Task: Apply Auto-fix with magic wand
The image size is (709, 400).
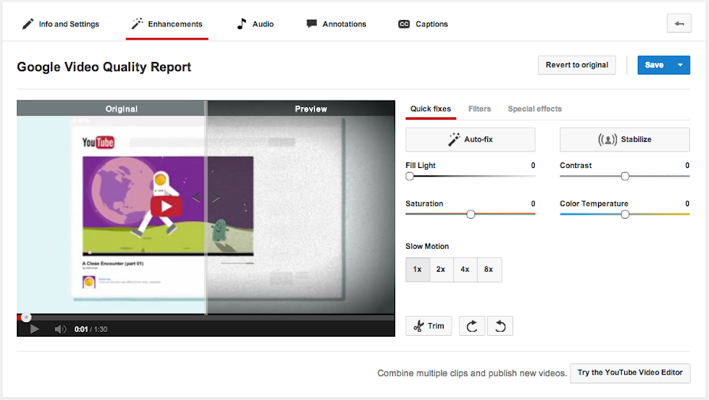Action: [470, 139]
